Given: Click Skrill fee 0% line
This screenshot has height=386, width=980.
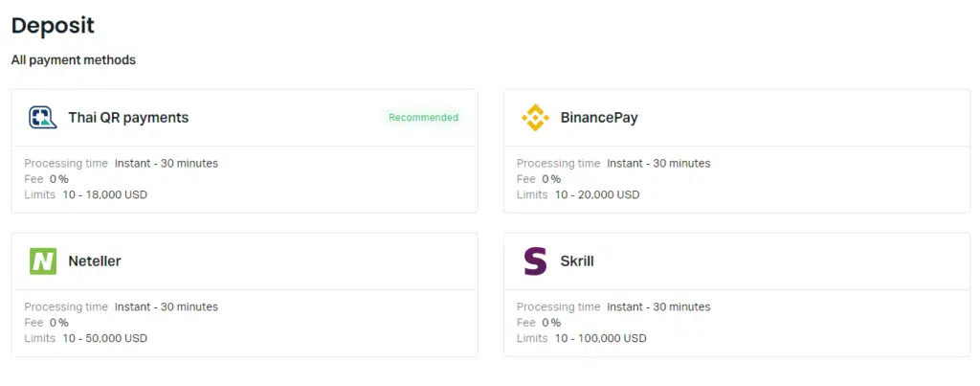Looking at the screenshot, I should pyautogui.click(x=539, y=323).
